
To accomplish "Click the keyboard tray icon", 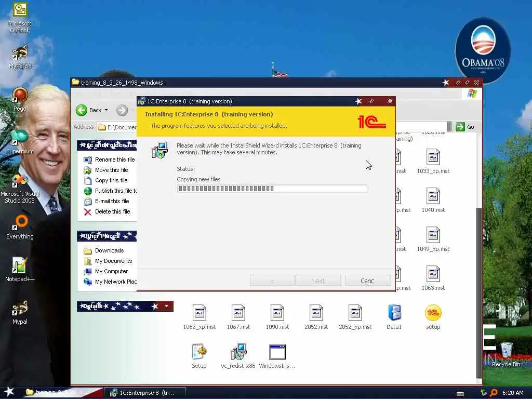I will click(460, 394).
